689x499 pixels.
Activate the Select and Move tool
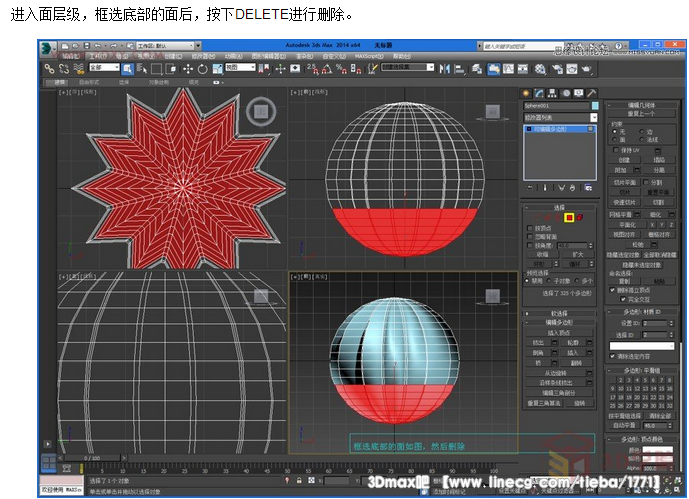tap(188, 69)
